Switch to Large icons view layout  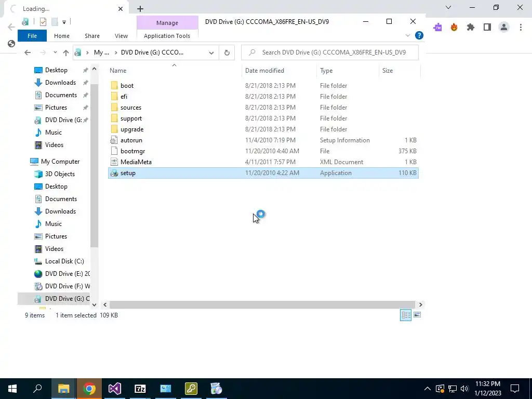pyautogui.click(x=417, y=315)
